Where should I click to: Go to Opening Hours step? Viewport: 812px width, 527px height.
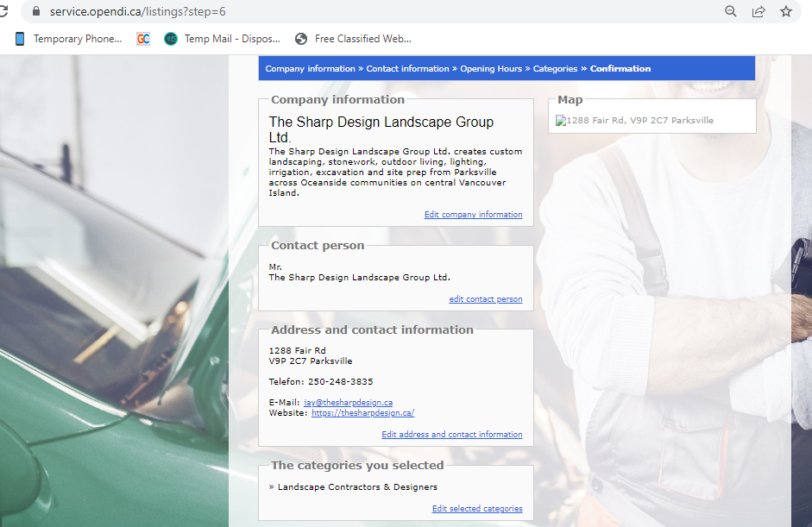coord(491,69)
